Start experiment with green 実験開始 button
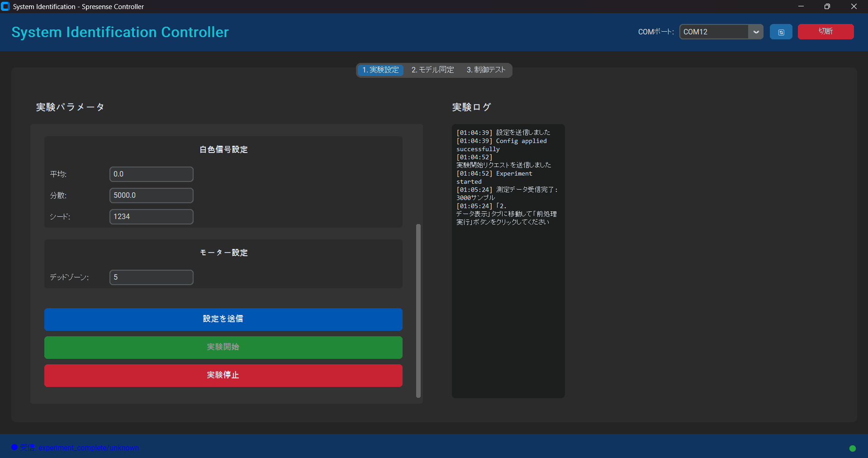 (x=223, y=347)
